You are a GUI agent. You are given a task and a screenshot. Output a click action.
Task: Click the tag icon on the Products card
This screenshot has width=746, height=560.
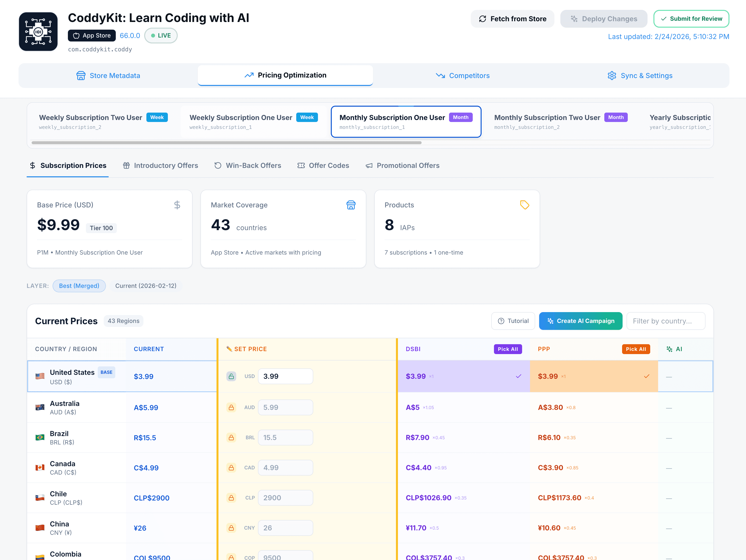[524, 205]
